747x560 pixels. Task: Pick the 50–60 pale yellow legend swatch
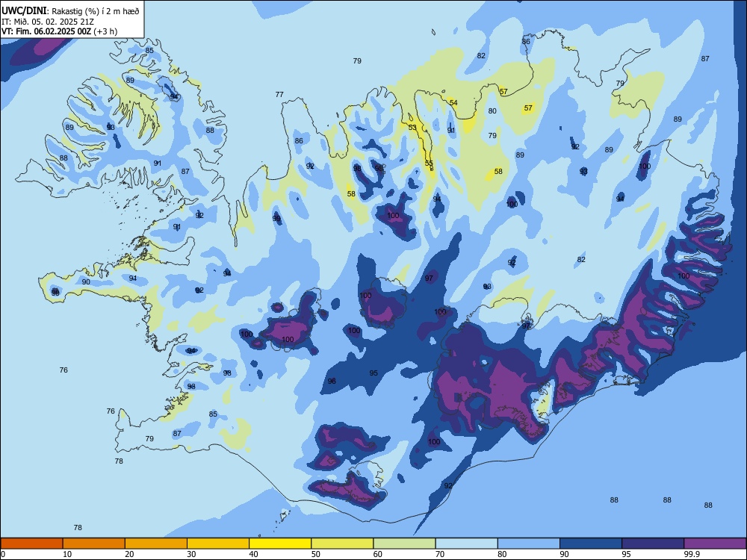click(342, 544)
